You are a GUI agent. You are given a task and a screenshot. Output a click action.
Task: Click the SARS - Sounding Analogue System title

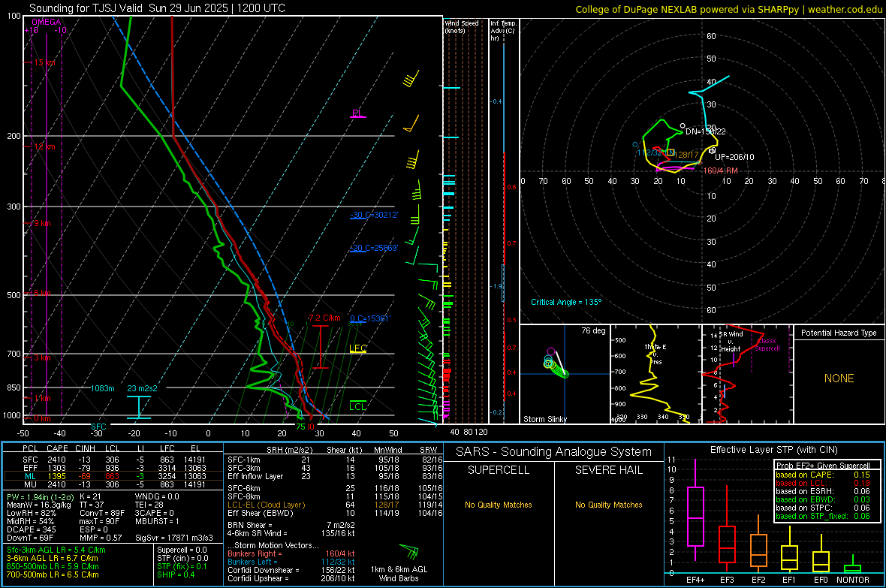[553, 451]
